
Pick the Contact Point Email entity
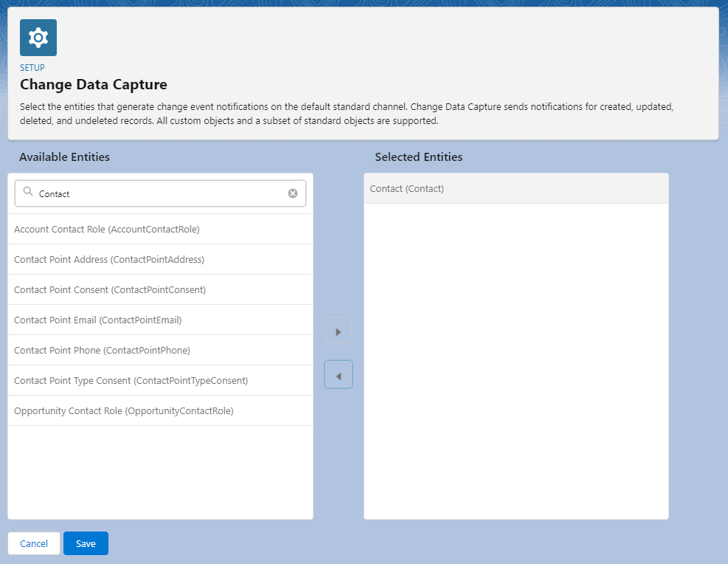pyautogui.click(x=97, y=320)
